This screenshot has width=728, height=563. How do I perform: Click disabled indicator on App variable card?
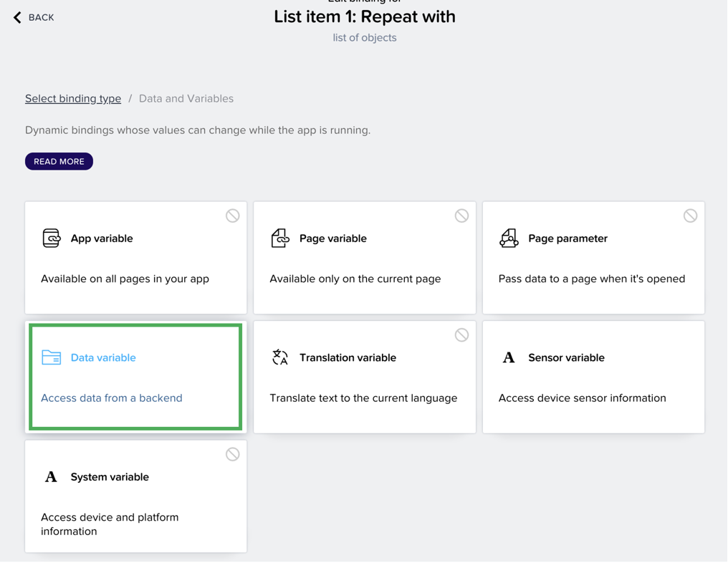pyautogui.click(x=233, y=216)
